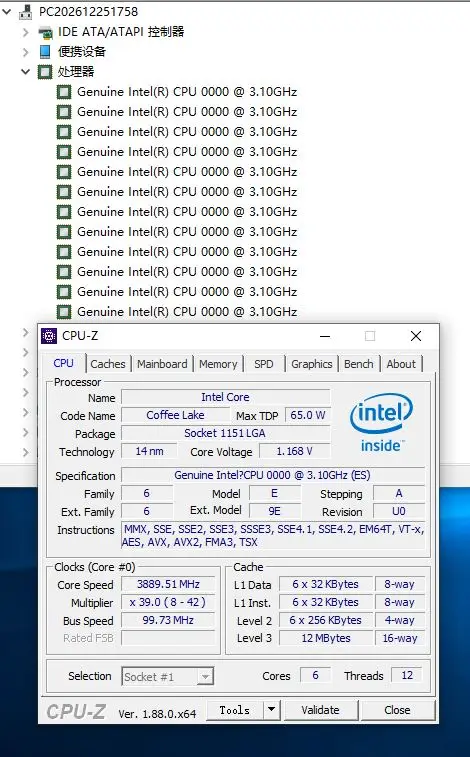The height and width of the screenshot is (757, 470).
Task: Open the About tab
Action: pyautogui.click(x=401, y=364)
